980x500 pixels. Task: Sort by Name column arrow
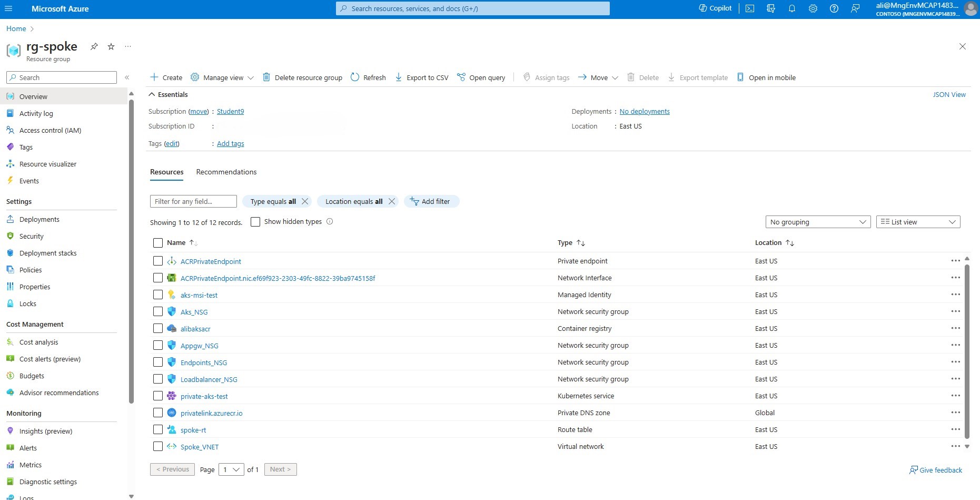coord(193,243)
